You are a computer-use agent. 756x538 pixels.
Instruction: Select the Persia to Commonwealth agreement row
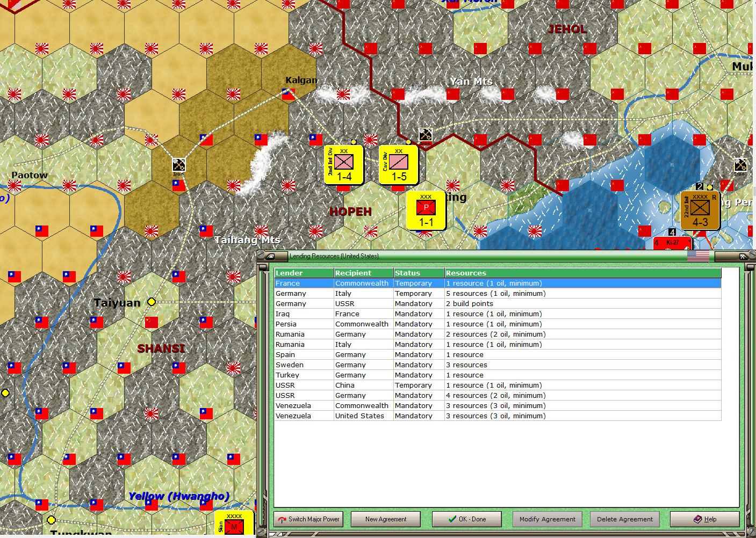tap(498, 324)
